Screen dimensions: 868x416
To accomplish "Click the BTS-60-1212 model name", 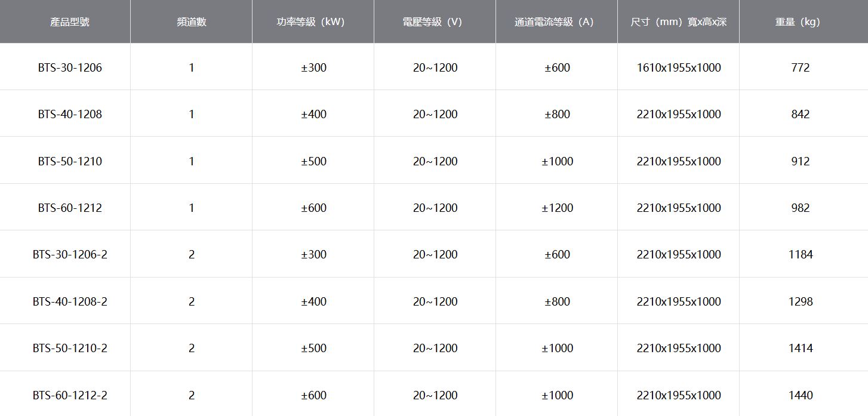I will 70,208.
